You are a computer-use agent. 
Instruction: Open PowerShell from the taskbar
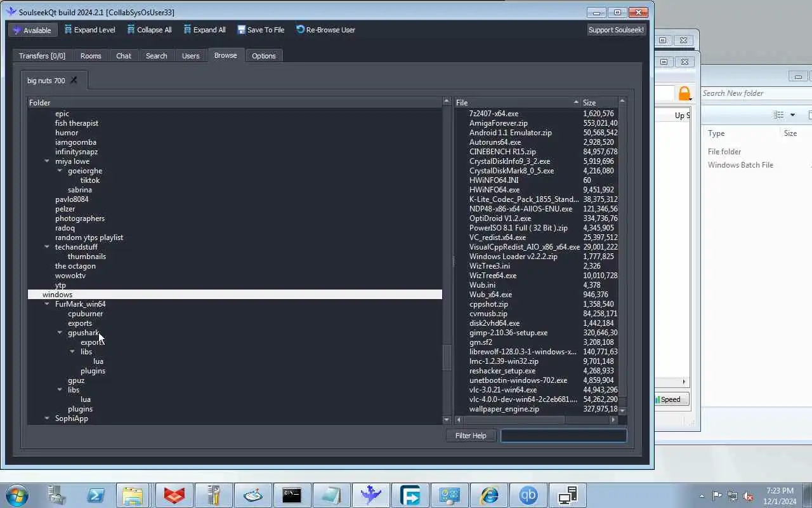(x=96, y=495)
